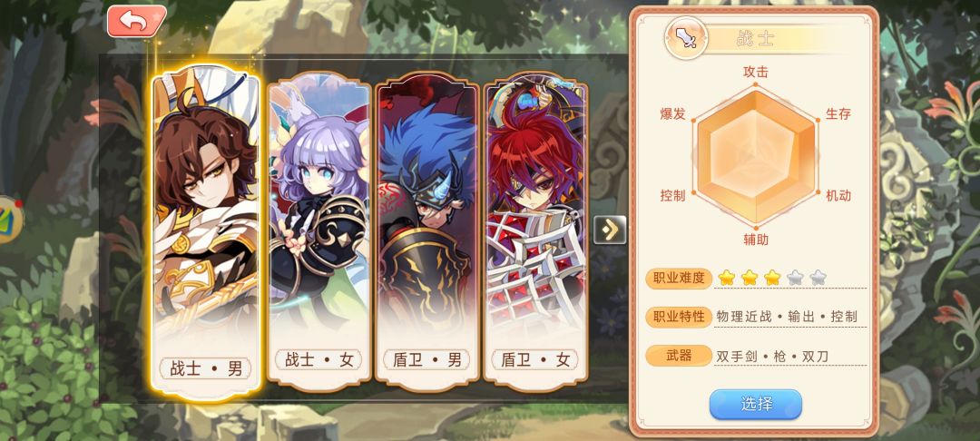Viewport: 980px width, 441px height.
Task: Click the 职业难度 label
Action: (x=679, y=278)
